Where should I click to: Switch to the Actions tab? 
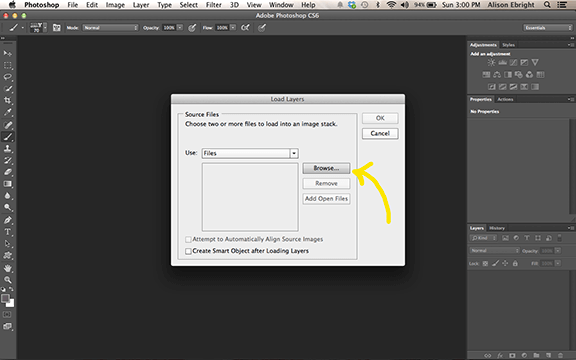pos(505,99)
